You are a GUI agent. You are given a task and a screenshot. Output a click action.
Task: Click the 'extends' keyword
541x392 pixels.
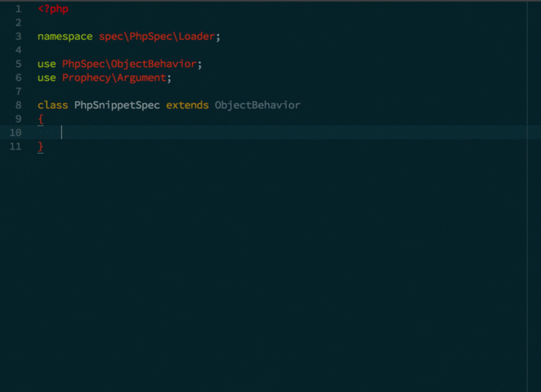(187, 105)
